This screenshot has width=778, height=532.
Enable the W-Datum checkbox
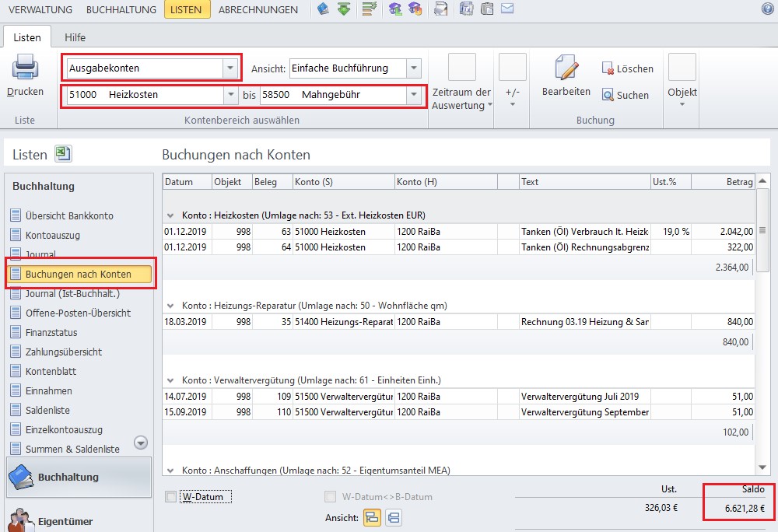[170, 497]
